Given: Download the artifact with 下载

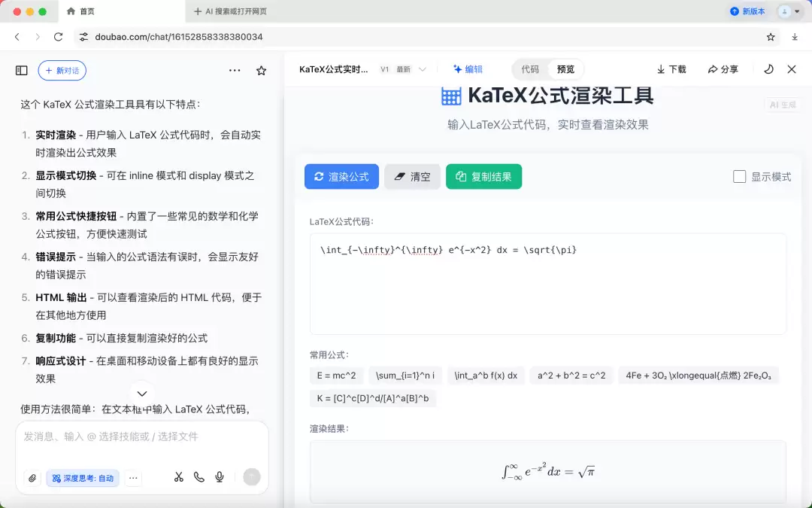Looking at the screenshot, I should (x=671, y=69).
